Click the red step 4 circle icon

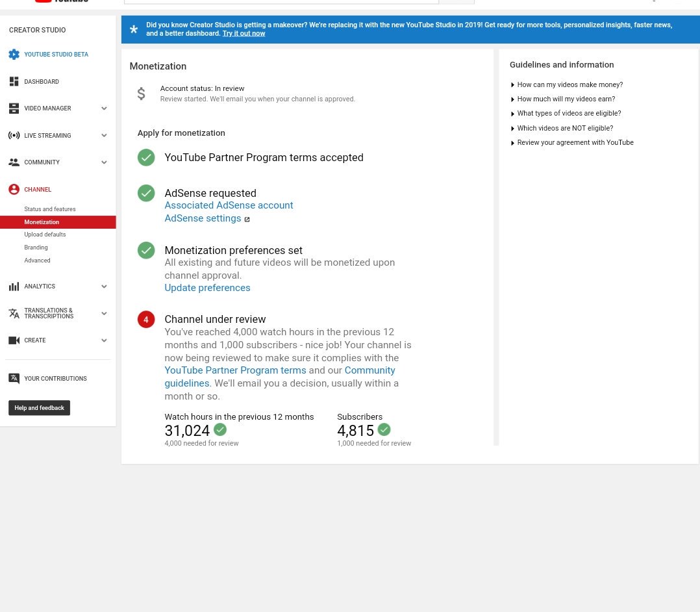pyautogui.click(x=146, y=320)
